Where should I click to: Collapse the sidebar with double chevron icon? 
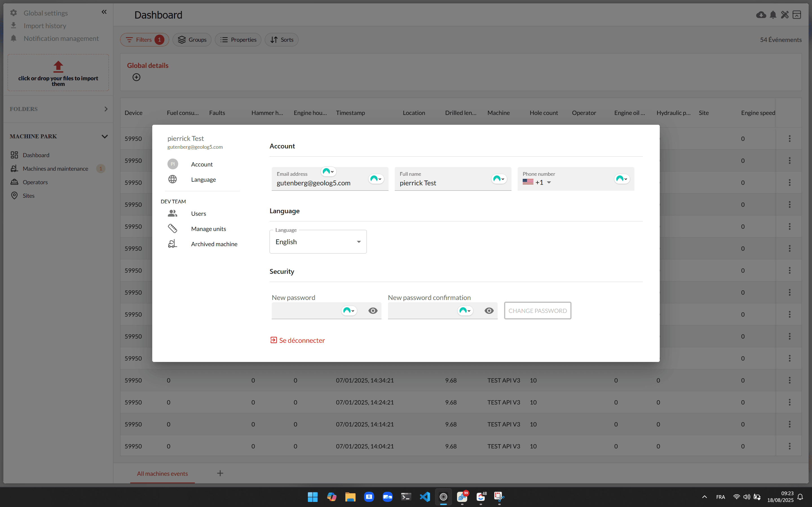104,12
